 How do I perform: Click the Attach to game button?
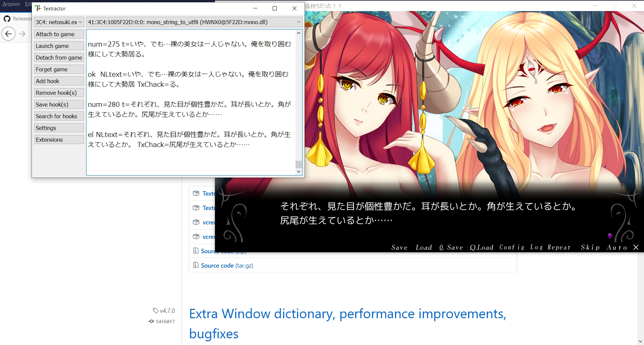59,34
